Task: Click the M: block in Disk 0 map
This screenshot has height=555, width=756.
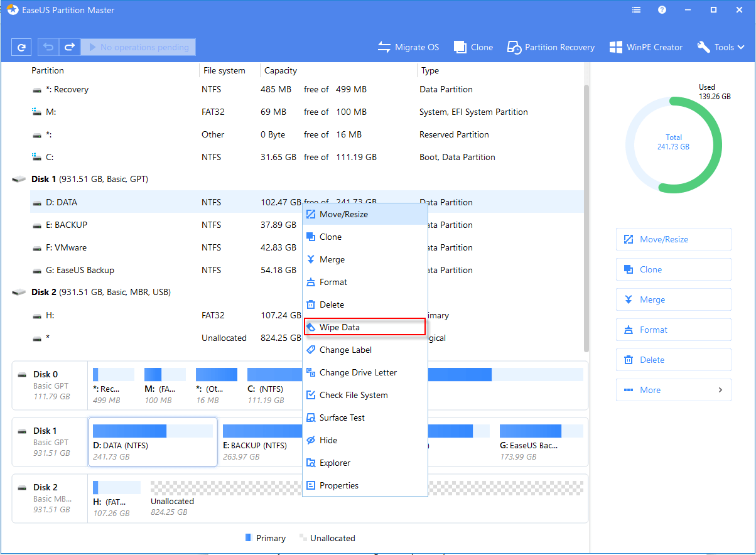Action: (x=165, y=386)
